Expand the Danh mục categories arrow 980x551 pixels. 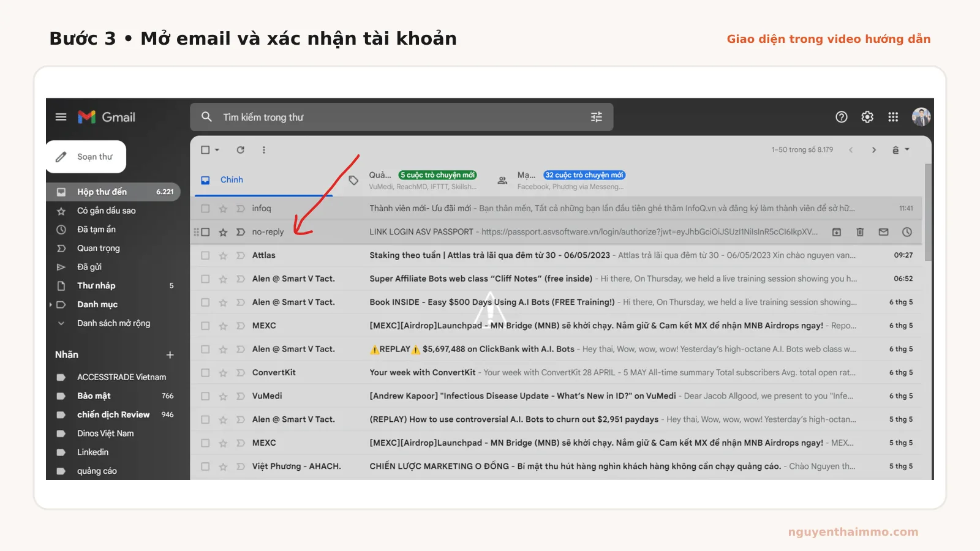click(50, 304)
